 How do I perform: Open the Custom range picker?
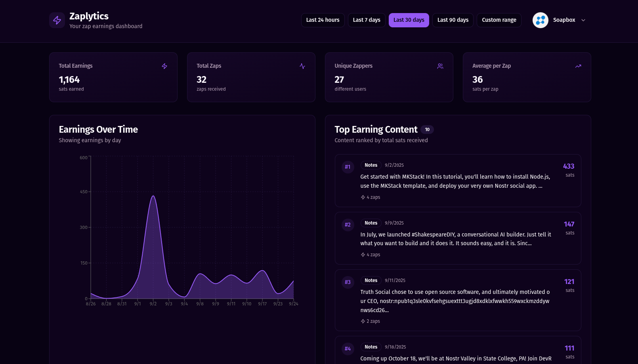(x=499, y=20)
